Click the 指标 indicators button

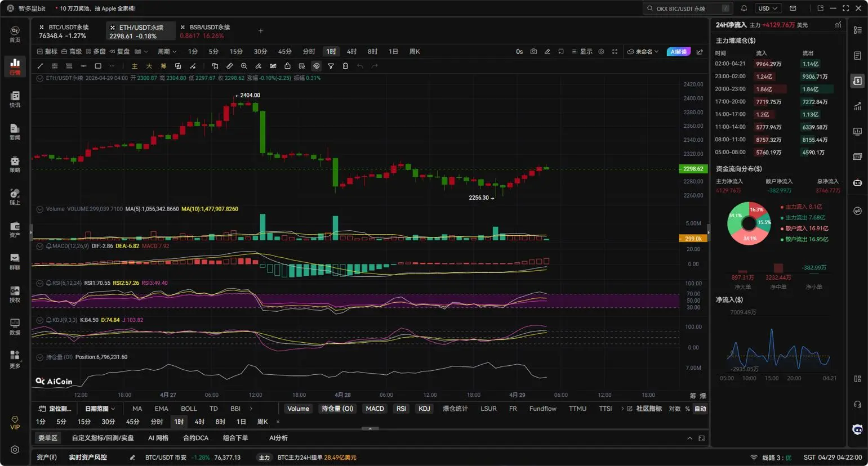pyautogui.click(x=47, y=51)
